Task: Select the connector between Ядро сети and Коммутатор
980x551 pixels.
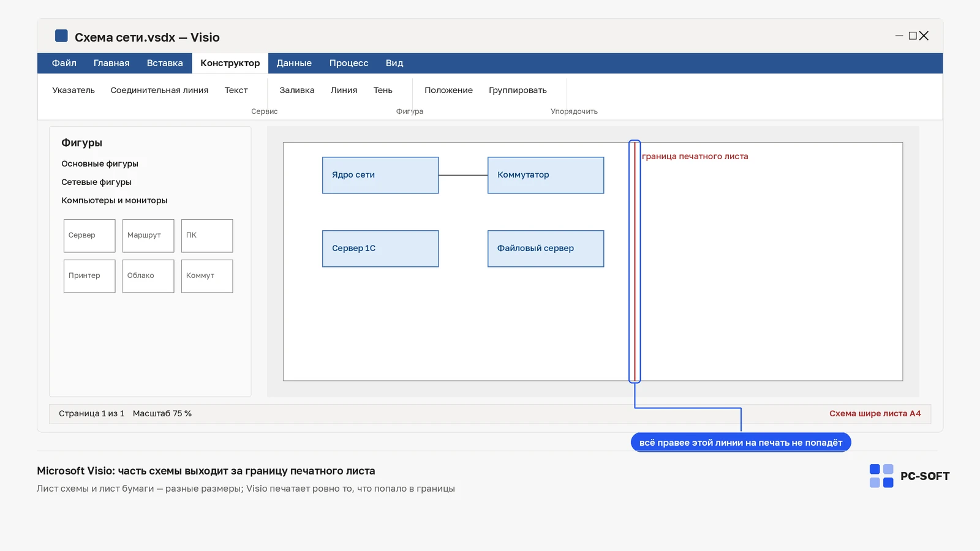Action: [463, 175]
